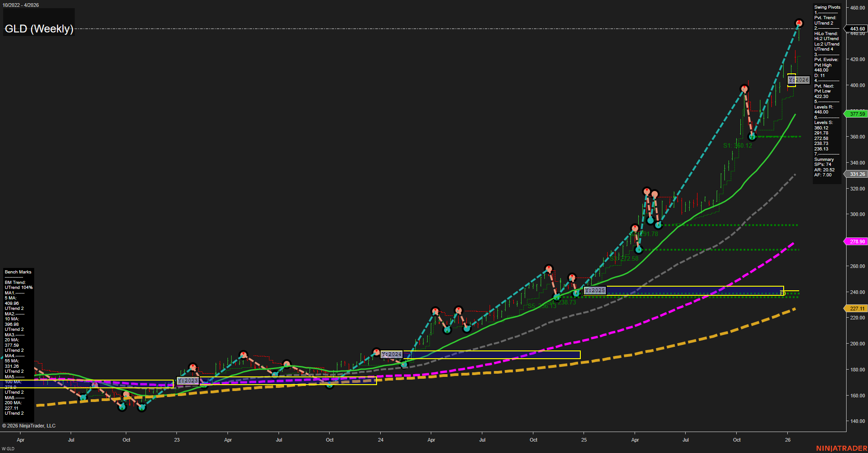Select the Y:2023 yearly marker label
The image size is (868, 453).
click(x=187, y=381)
